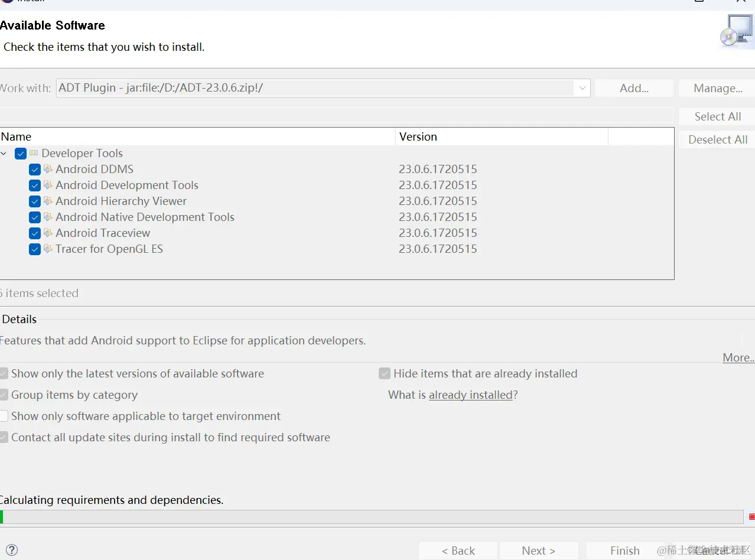Enable Show only software applicable to target environment

[x=4, y=416]
